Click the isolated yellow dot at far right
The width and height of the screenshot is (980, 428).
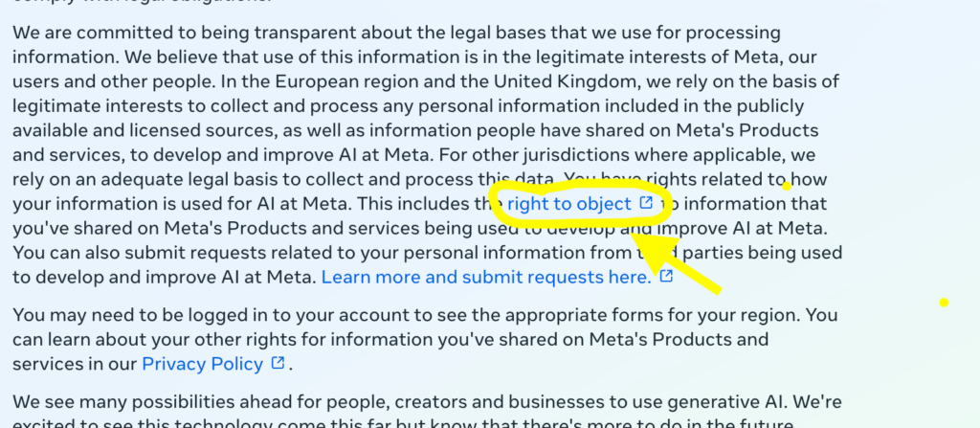pyautogui.click(x=944, y=303)
